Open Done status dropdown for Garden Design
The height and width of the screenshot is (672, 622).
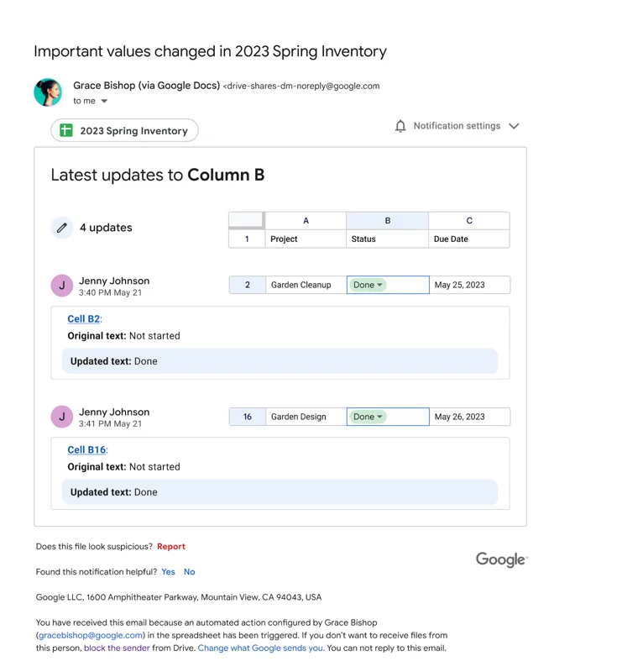coord(368,417)
